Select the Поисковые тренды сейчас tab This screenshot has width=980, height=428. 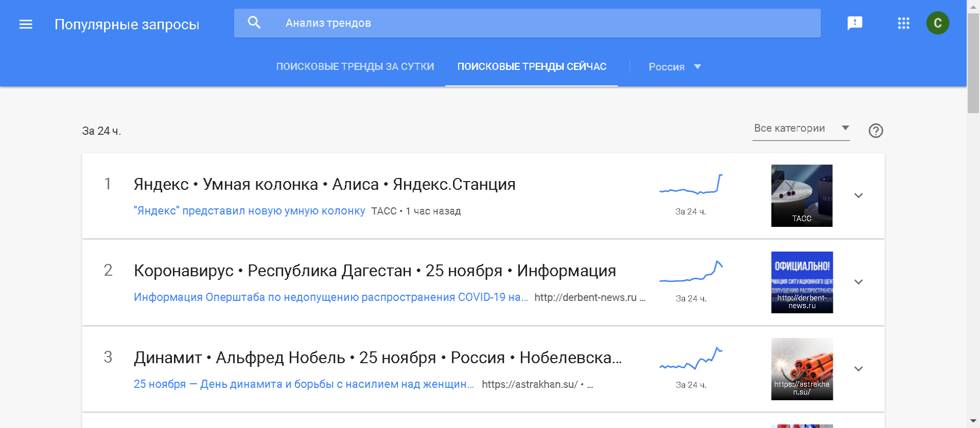531,67
